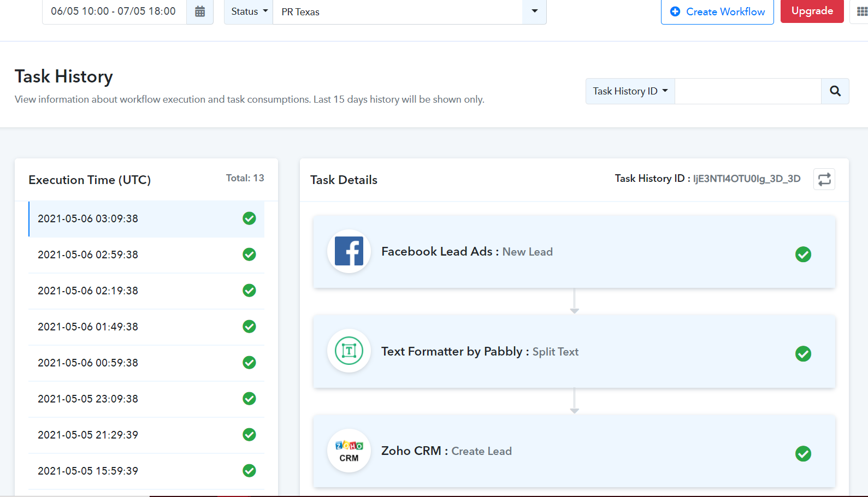868x497 pixels.
Task: Click green check for 00:59:38 execution
Action: coord(249,363)
